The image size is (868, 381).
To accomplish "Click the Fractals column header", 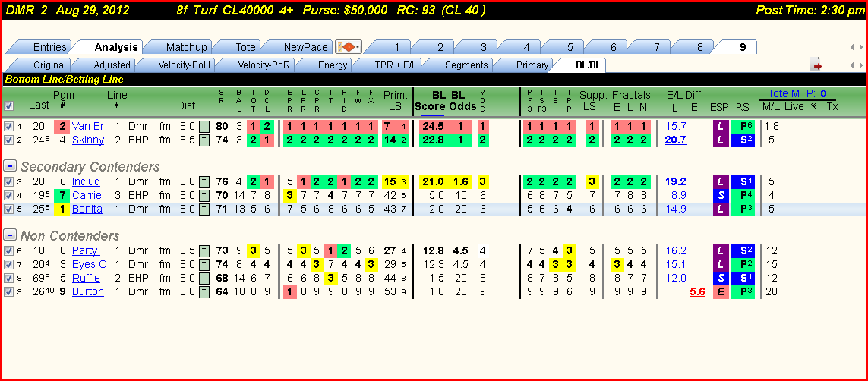I will point(630,95).
